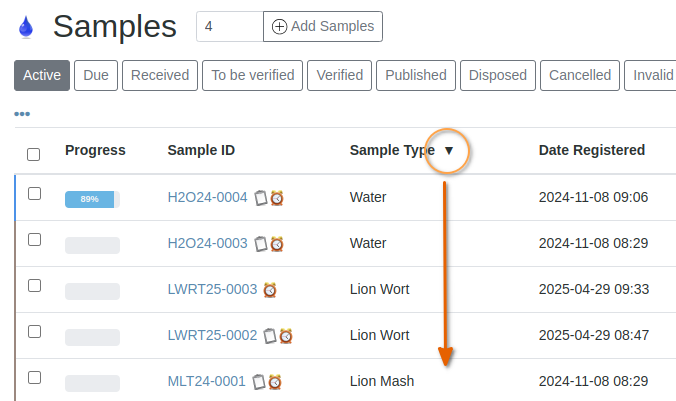Toggle the select-all checkbox in table header
676x401 pixels.
click(x=34, y=154)
